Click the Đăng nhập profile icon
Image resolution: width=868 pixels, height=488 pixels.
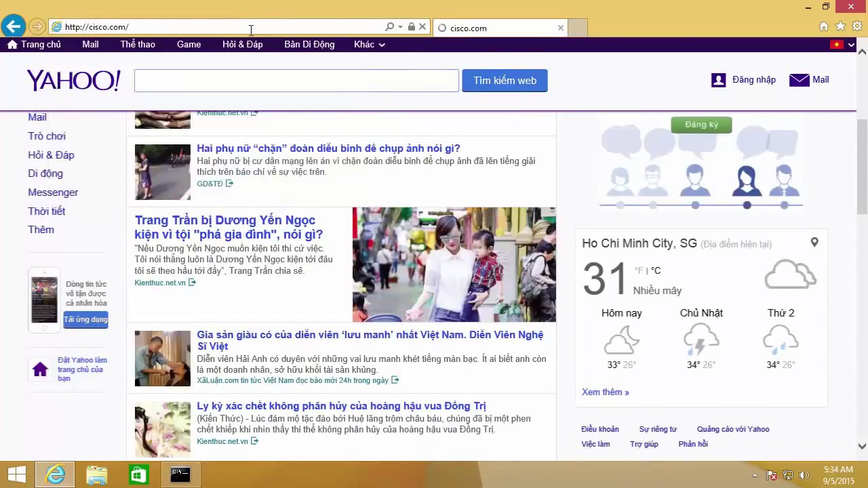(x=718, y=80)
